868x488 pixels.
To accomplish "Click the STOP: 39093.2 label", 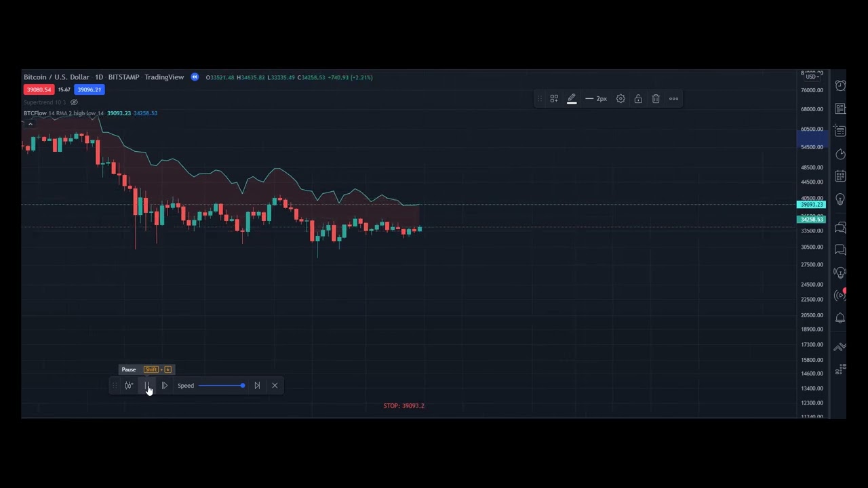I will tap(403, 405).
